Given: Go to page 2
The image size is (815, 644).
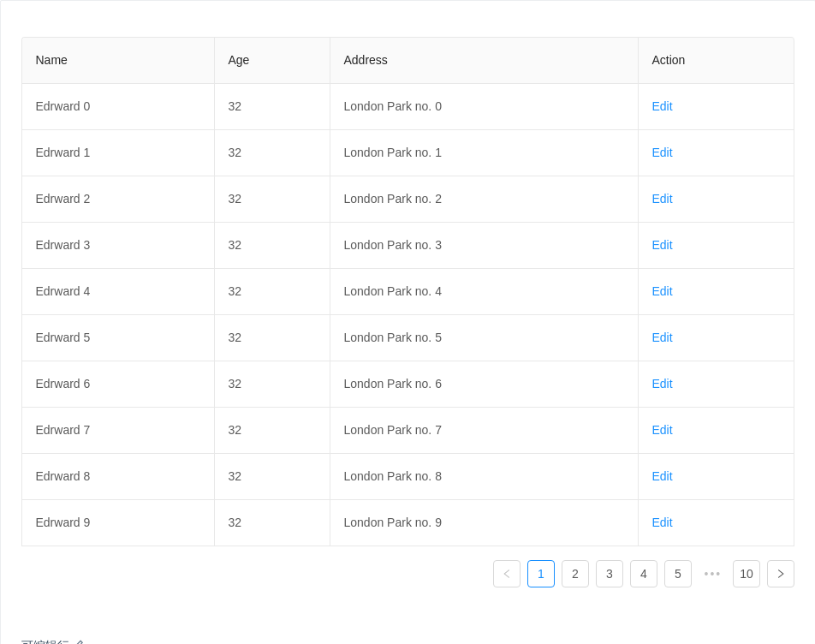Looking at the screenshot, I should (574, 574).
